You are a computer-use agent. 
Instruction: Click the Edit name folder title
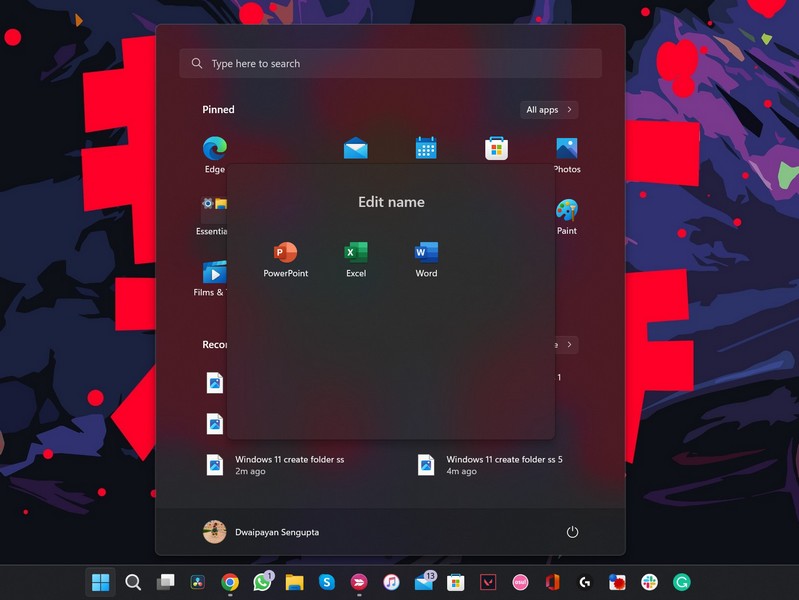pyautogui.click(x=391, y=202)
